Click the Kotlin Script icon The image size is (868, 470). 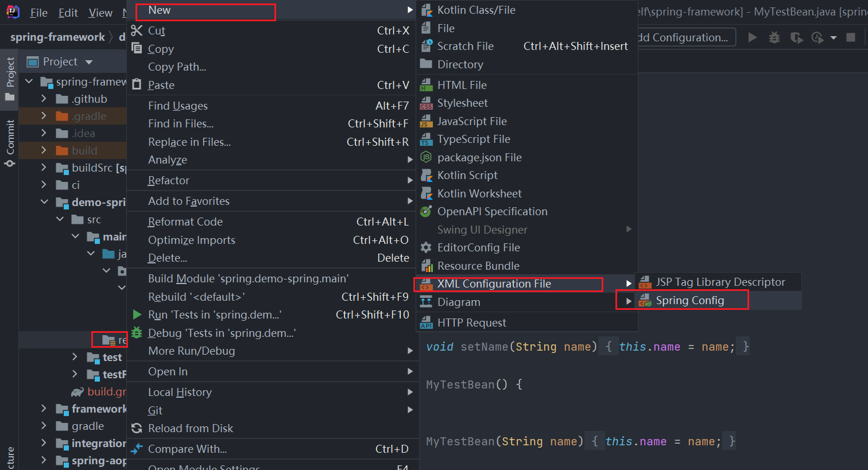coord(427,176)
